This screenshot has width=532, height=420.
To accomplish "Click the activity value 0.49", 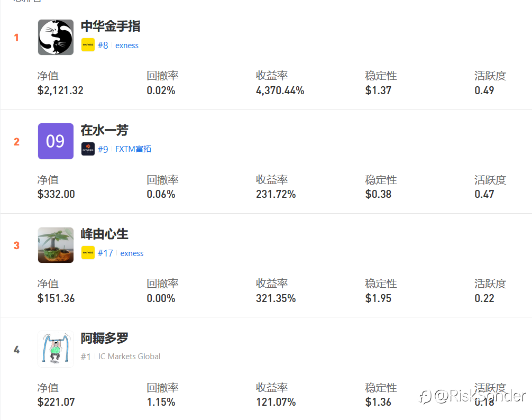I will tap(484, 90).
